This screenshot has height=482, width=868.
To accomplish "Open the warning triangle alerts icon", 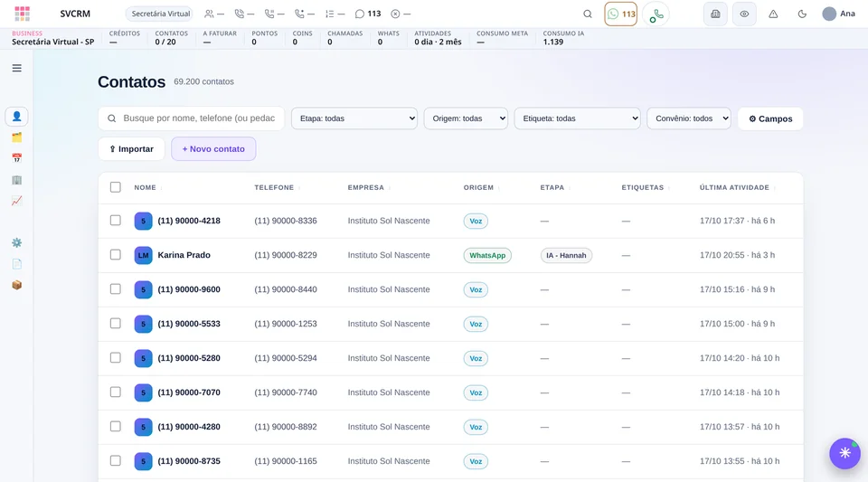I will coord(773,14).
